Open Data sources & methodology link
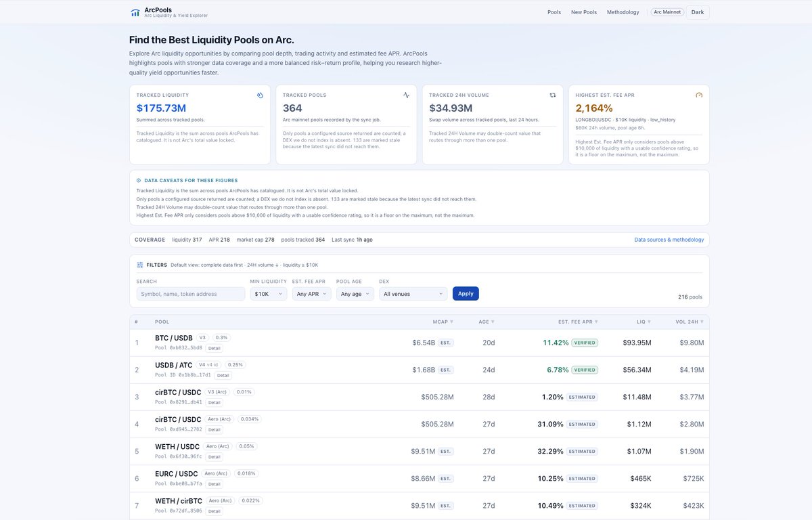Screen dimensions: 812x520 pyautogui.click(x=669, y=240)
